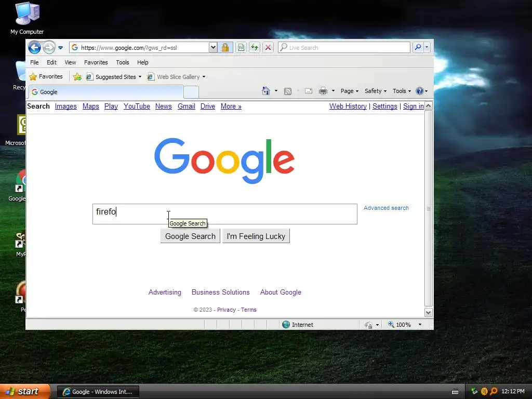Open About Google link
Screen dimensions: 532x399
(x=281, y=292)
